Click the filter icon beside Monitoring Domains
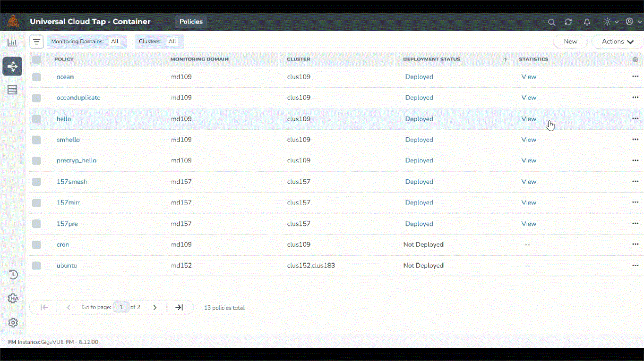Image resolution: width=644 pixels, height=361 pixels. click(37, 42)
